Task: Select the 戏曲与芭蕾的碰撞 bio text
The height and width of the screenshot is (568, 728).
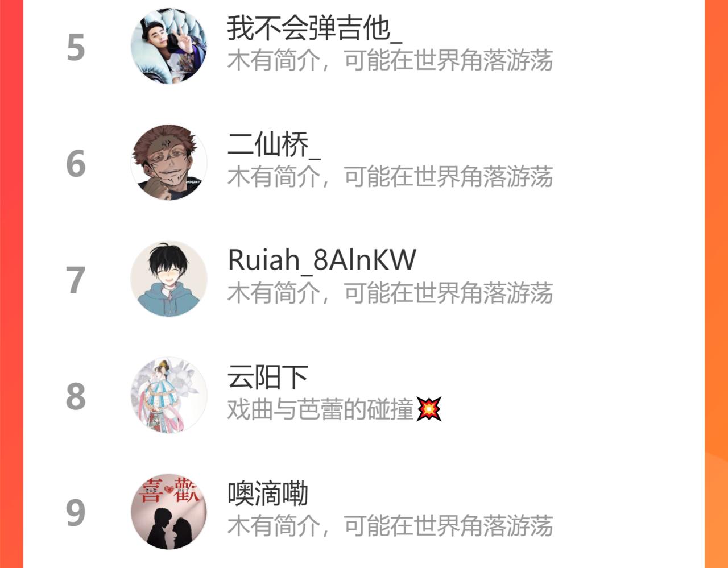Action: click(320, 409)
